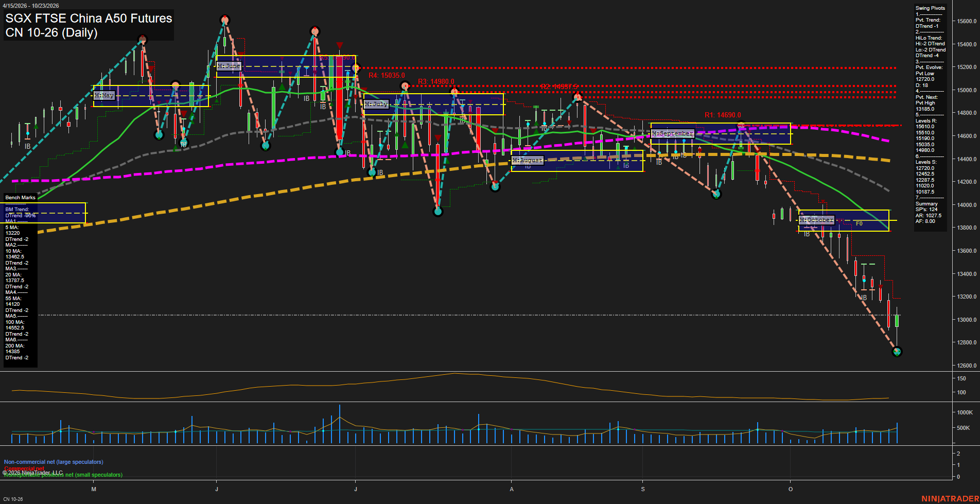980x504 pixels.
Task: Click the Non-commercial net (large speculators) legend
Action: pyautogui.click(x=54, y=462)
